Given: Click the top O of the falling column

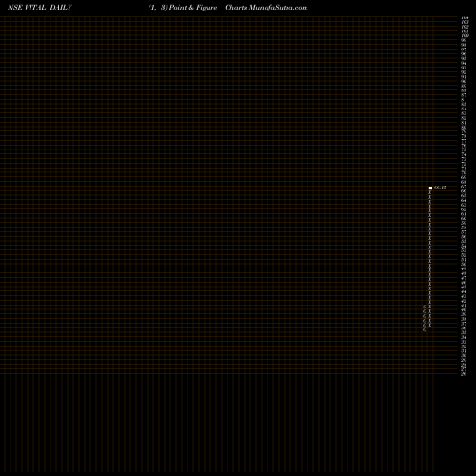Looking at the screenshot, I should coord(425,307).
